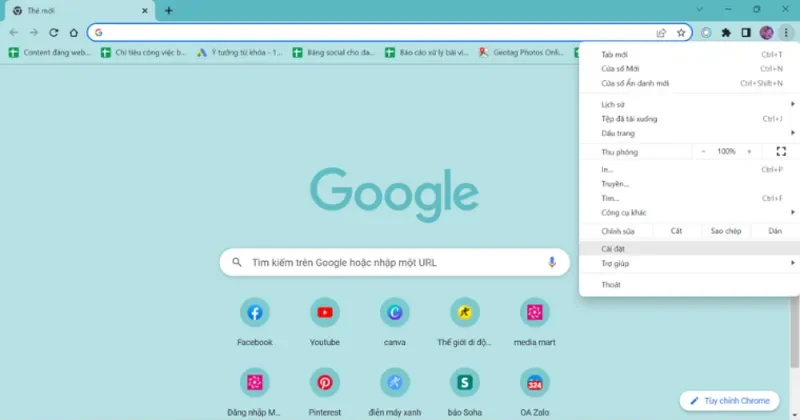Open the Báo cáo xử lý bài vi... bookmark

coord(427,53)
